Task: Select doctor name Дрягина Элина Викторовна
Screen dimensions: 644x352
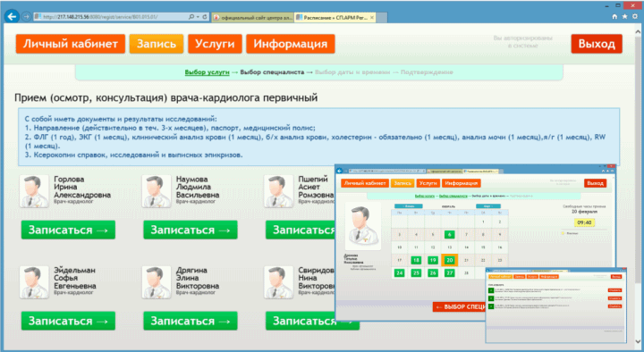Action: [x=198, y=278]
